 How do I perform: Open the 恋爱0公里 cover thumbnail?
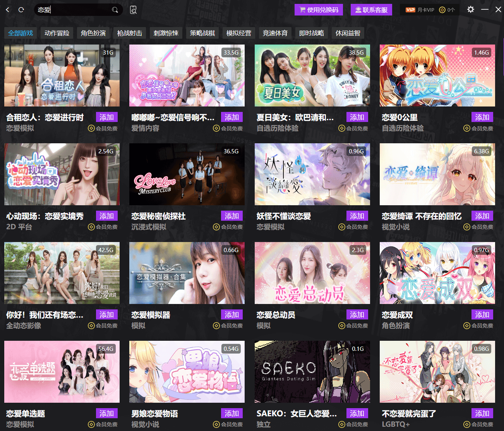coord(437,76)
